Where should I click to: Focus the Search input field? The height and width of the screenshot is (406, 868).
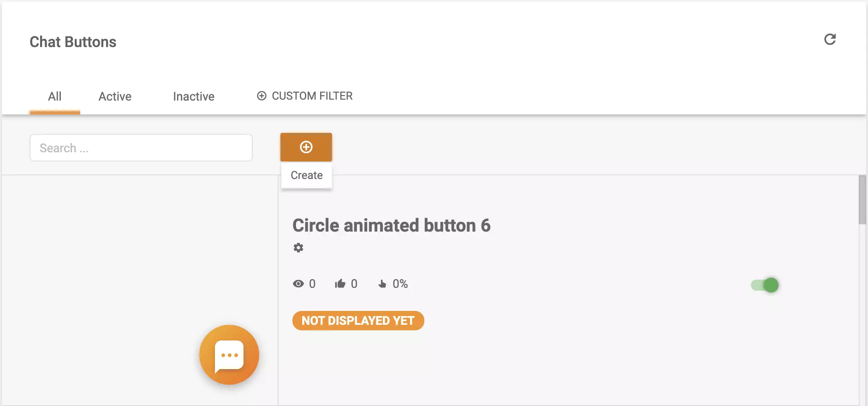(141, 148)
